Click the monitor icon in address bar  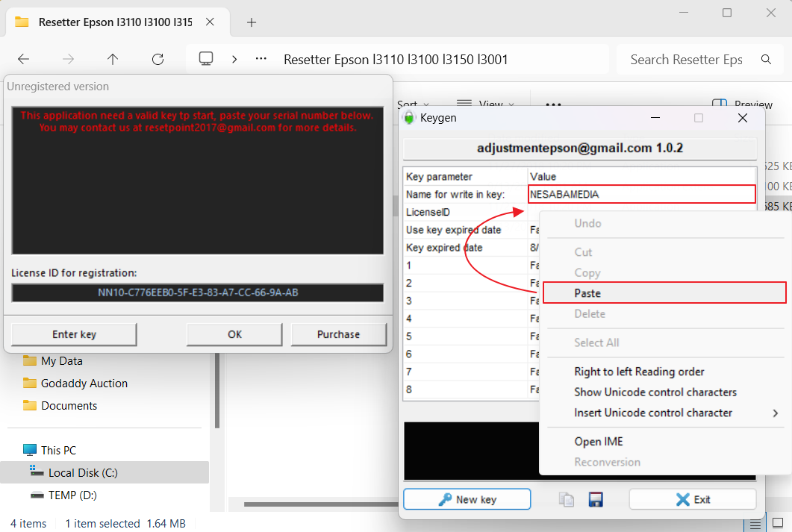207,60
